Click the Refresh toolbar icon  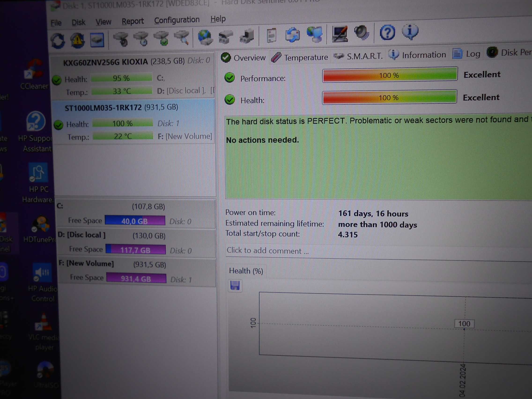(x=58, y=41)
